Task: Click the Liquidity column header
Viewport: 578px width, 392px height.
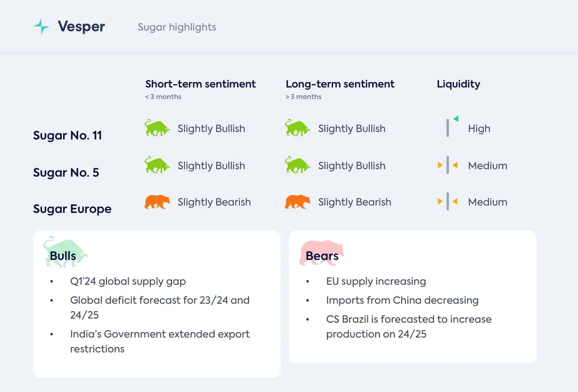Action: (x=459, y=84)
